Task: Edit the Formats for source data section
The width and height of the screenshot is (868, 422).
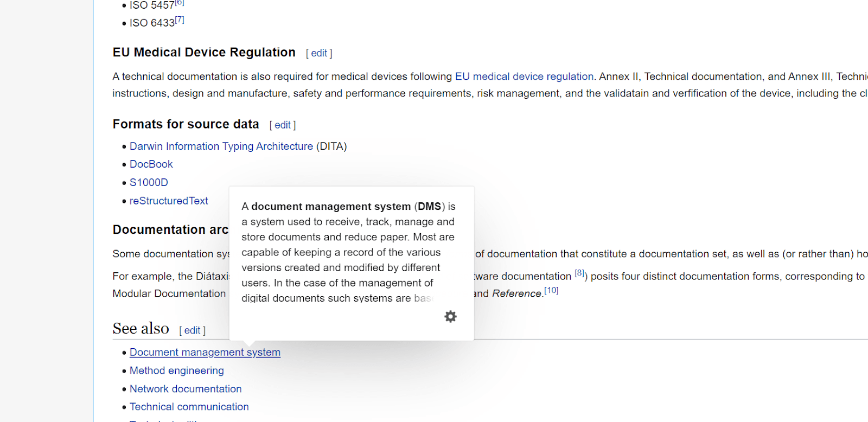Action: [x=283, y=125]
